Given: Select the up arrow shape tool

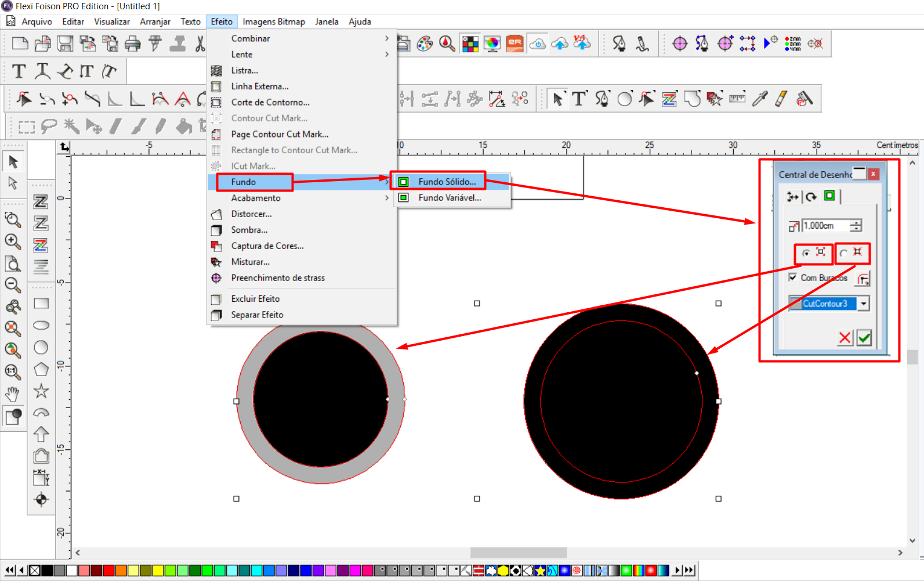Looking at the screenshot, I should click(41, 434).
